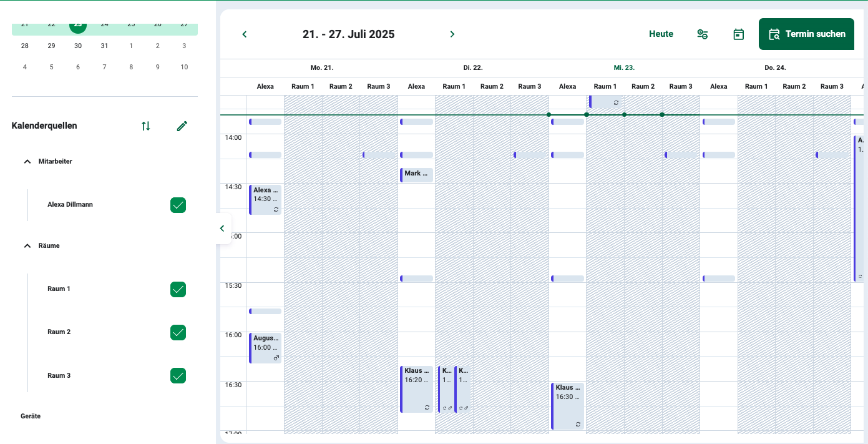Click the Mi. 23. day header

(624, 67)
